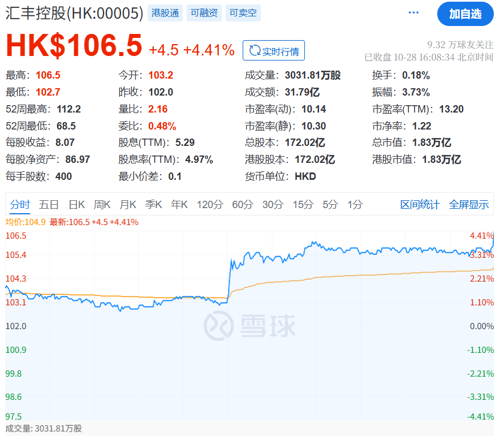Viewport: 504px width, 436px height.
Task: Click the 港股通 tag
Action: pos(165,13)
